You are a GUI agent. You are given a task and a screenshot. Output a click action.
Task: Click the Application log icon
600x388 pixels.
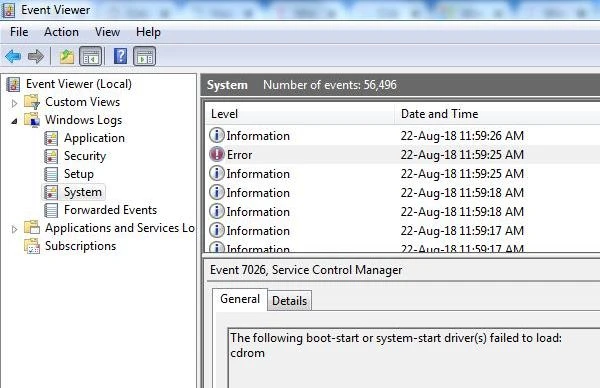(51, 138)
